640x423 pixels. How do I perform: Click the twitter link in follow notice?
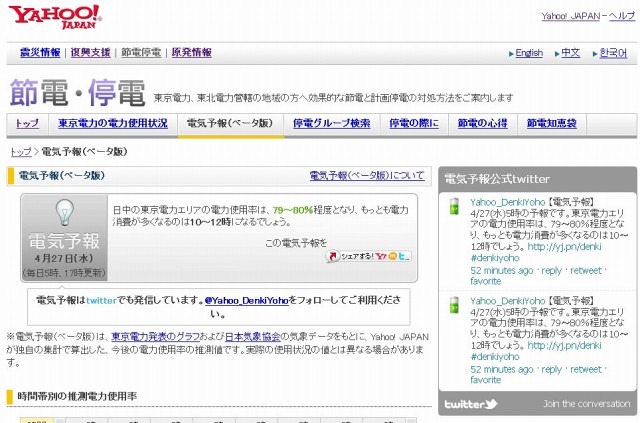101,301
